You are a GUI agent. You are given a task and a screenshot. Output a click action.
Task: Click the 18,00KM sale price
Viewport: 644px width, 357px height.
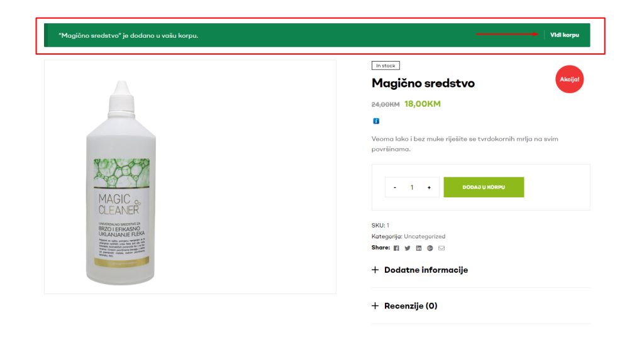[x=422, y=104]
